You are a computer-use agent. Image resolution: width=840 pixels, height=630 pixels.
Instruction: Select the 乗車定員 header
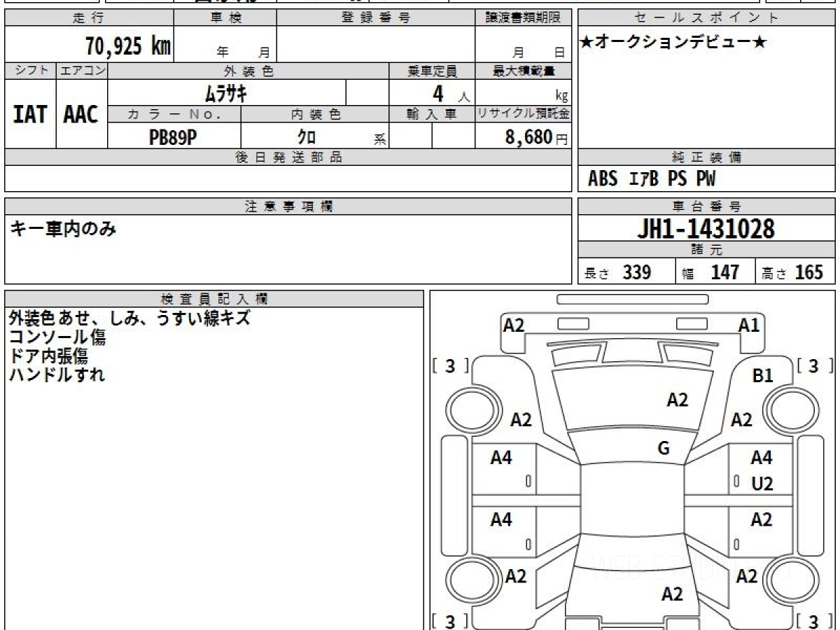click(x=433, y=71)
